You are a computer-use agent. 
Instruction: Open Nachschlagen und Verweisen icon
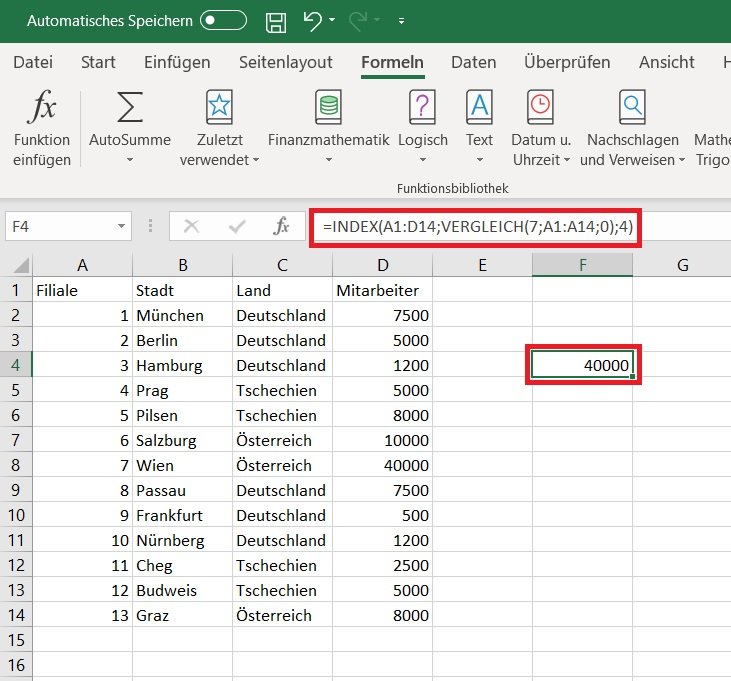(632, 106)
